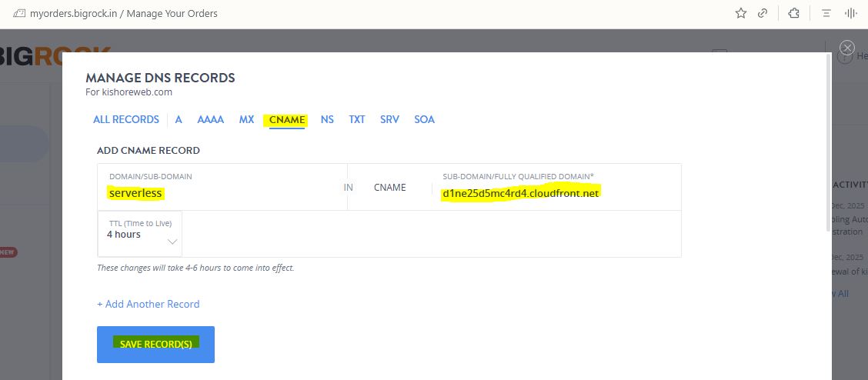
Task: Switch to the ALL RECORDS tab
Action: click(x=125, y=119)
